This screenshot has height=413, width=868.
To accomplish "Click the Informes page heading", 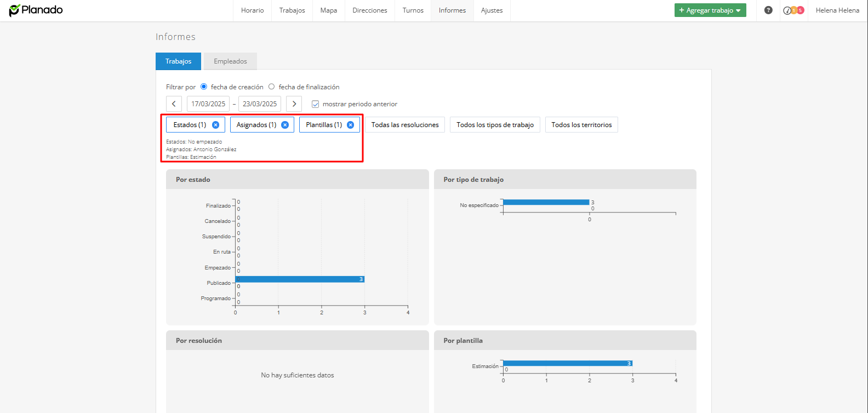I will (175, 37).
